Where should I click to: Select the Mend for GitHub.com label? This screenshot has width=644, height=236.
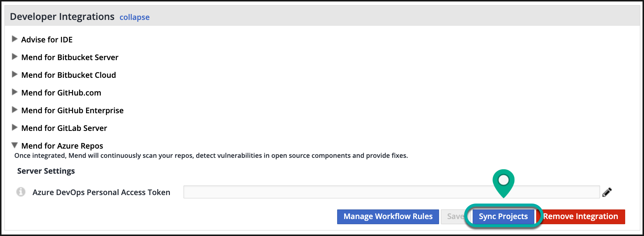coord(61,93)
